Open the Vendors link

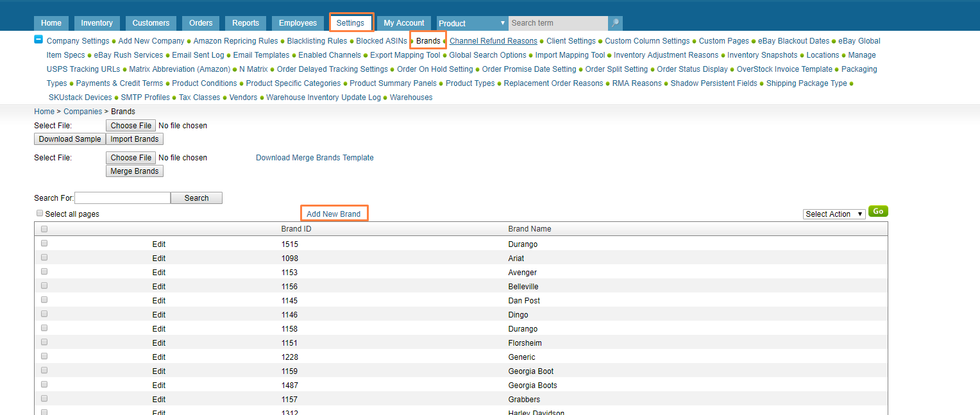click(x=243, y=97)
